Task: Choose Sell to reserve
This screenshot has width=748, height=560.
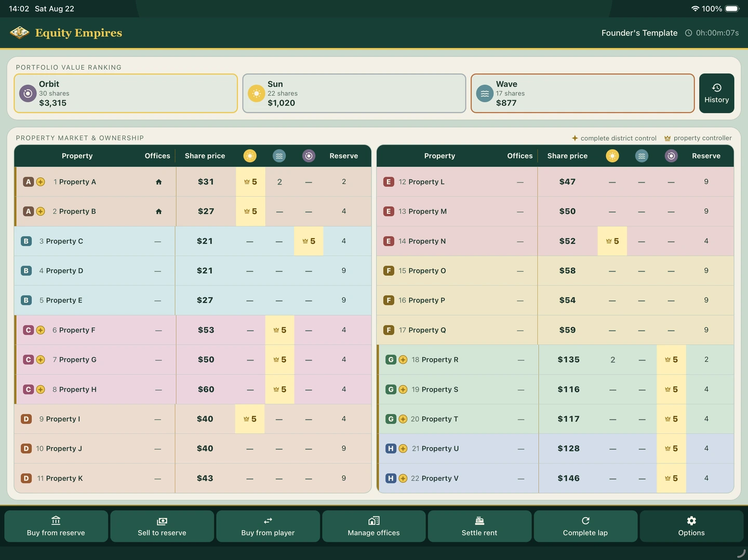Action: coord(162,526)
